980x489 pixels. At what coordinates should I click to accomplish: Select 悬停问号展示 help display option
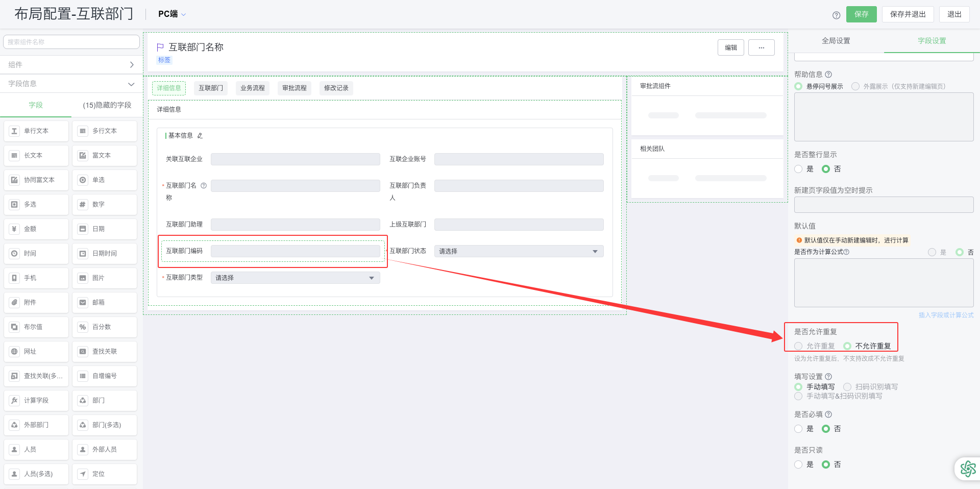tap(798, 87)
